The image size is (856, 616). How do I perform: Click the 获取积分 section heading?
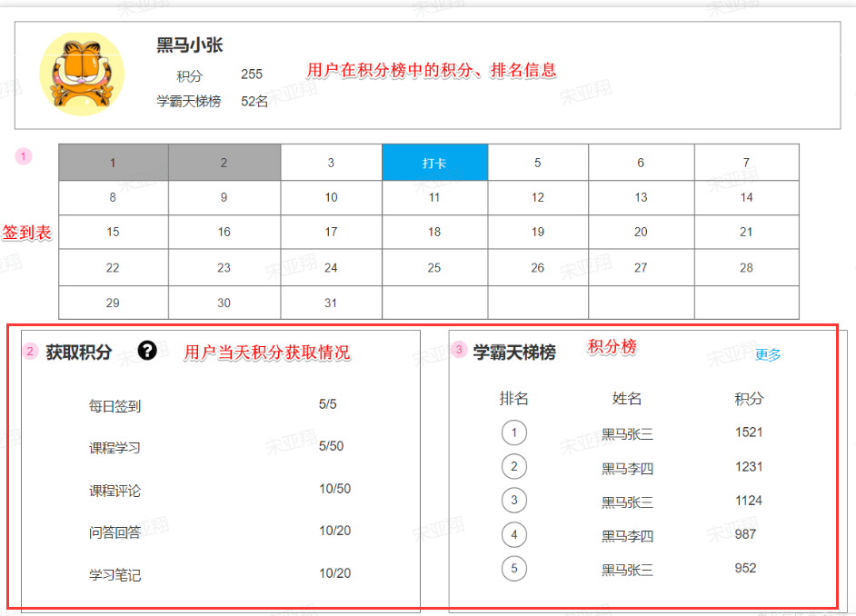click(79, 353)
